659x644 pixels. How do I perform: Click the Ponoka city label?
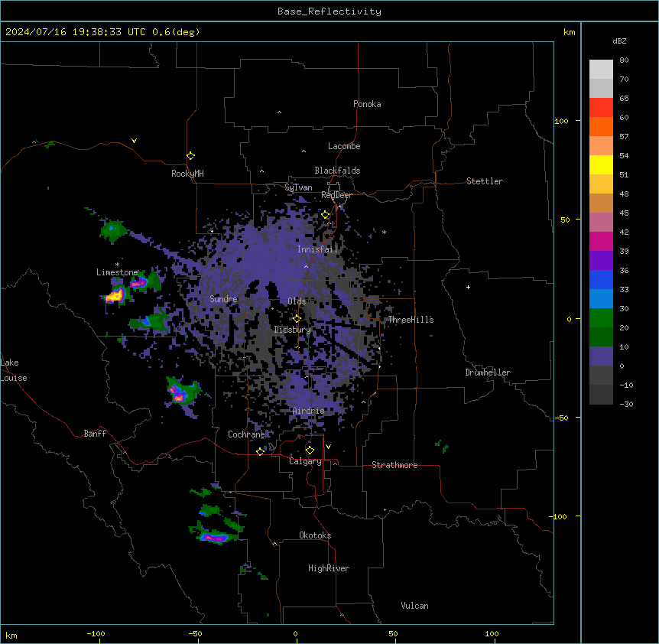[x=367, y=104]
